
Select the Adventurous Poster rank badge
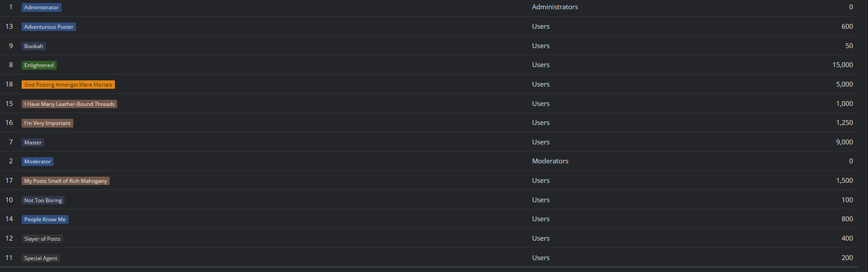pyautogui.click(x=49, y=27)
